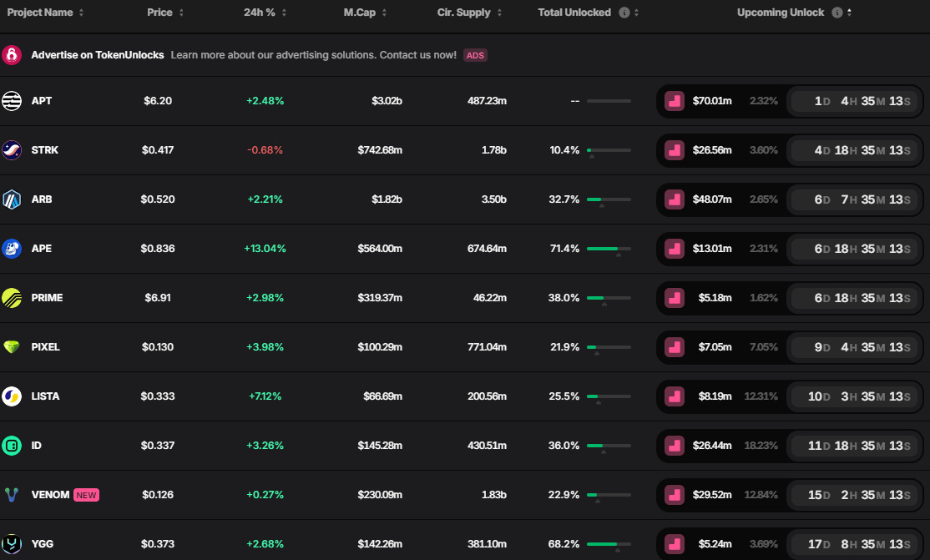This screenshot has width=930, height=560.
Task: Open the STRK project name link
Action: pyautogui.click(x=44, y=150)
